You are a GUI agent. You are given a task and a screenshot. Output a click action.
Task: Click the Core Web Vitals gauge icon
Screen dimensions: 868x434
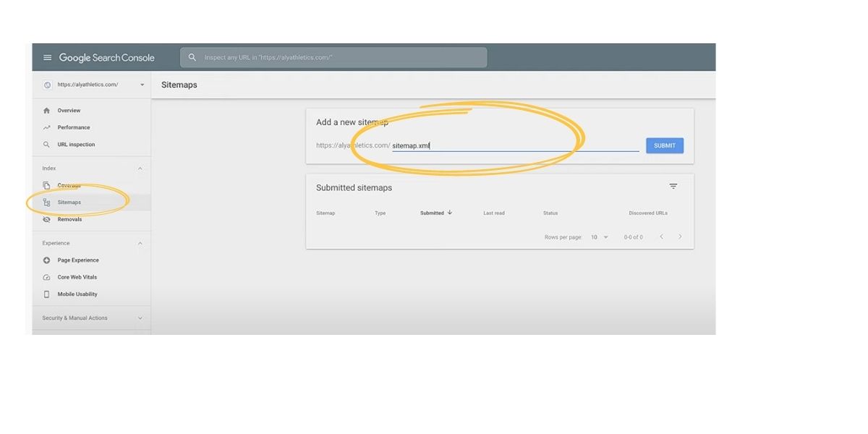[47, 277]
